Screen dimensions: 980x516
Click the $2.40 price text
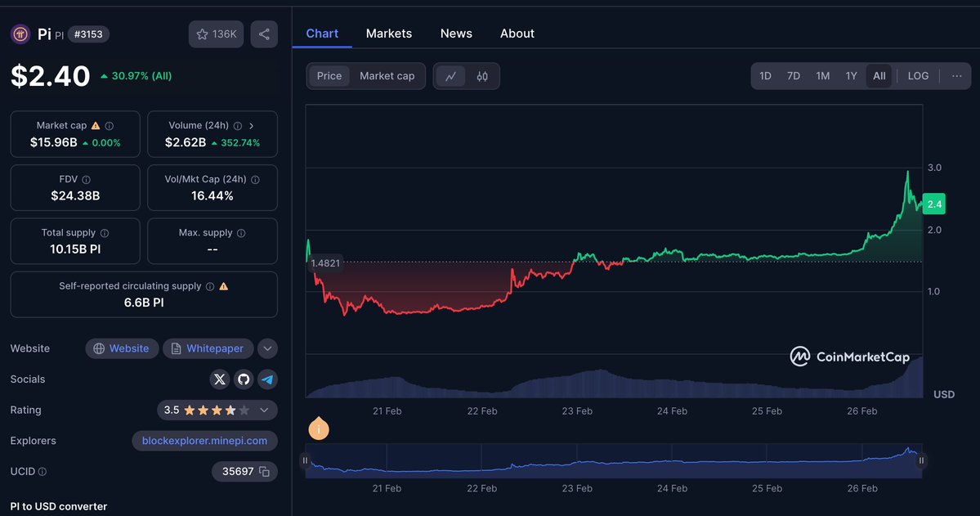51,76
